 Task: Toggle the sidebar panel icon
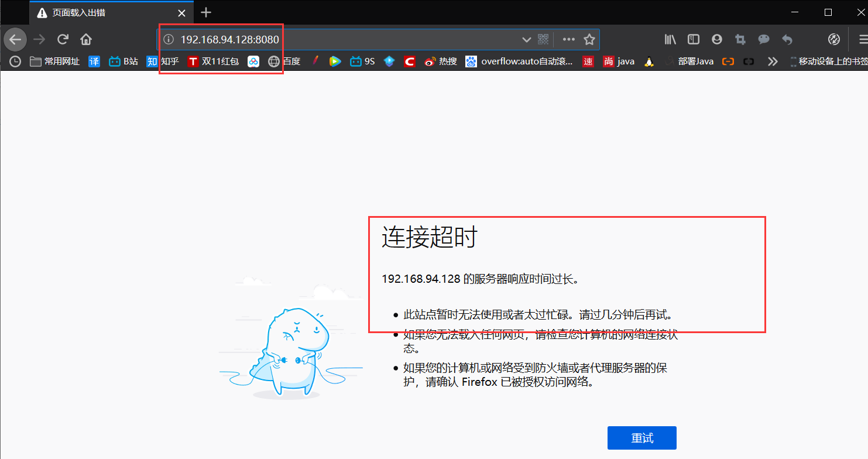pos(693,39)
